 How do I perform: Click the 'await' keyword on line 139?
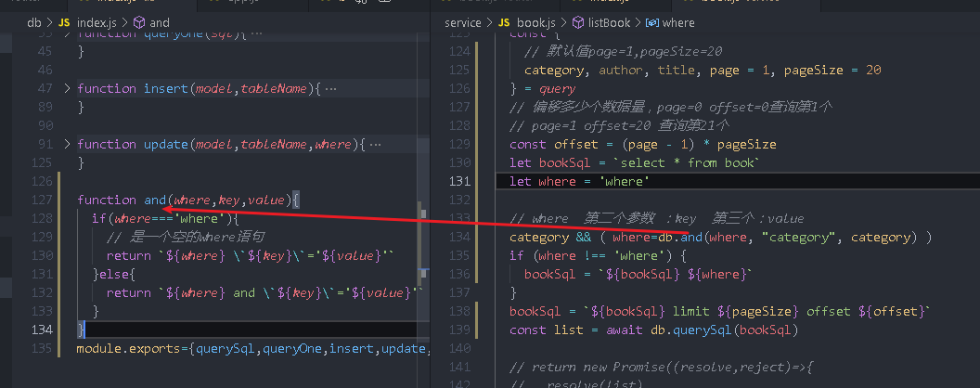[624, 330]
